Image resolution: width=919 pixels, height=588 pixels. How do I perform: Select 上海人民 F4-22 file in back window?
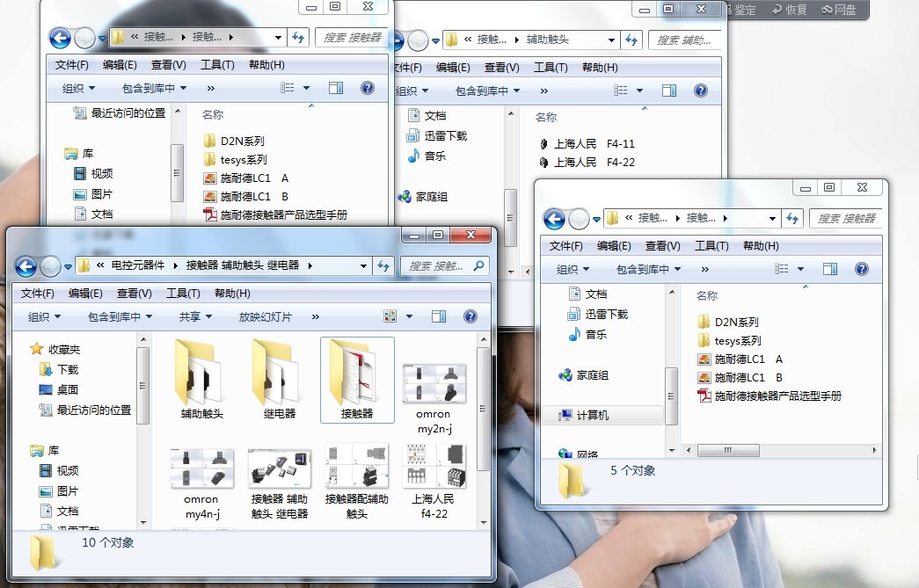tap(586, 163)
